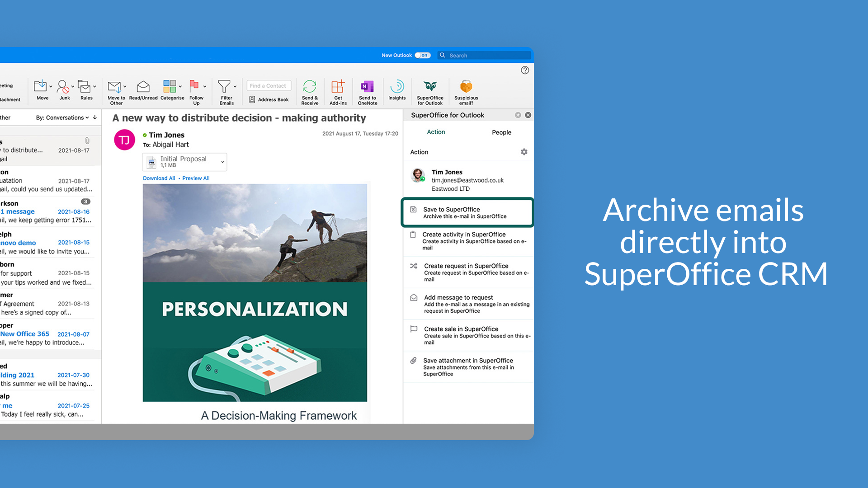Viewport: 868px width, 488px height.
Task: Click the Move toolbar icon
Action: click(40, 86)
